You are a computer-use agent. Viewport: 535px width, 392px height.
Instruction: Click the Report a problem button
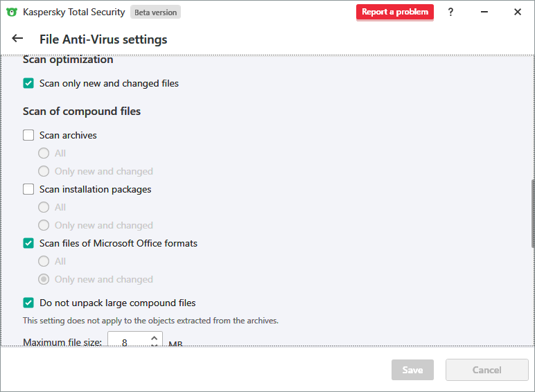(395, 12)
